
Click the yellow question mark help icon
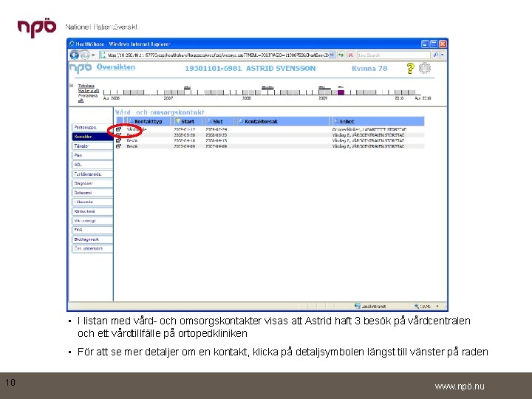(x=410, y=68)
